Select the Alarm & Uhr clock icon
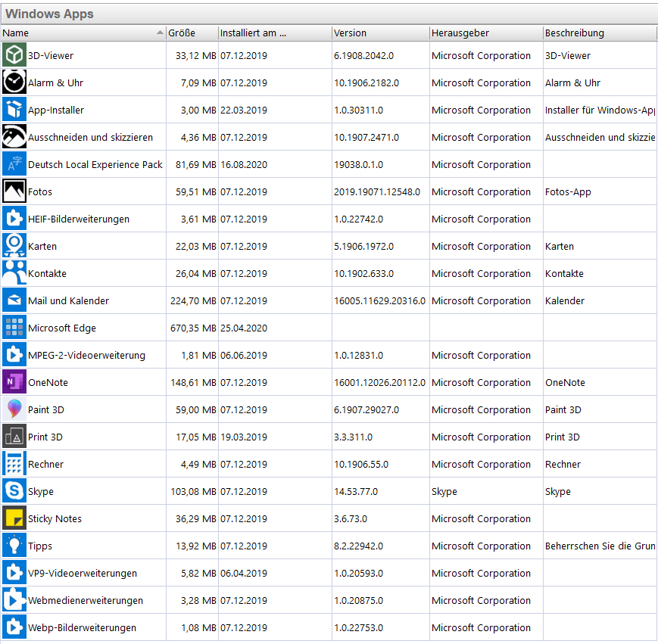The height and width of the screenshot is (644, 658). click(x=14, y=82)
